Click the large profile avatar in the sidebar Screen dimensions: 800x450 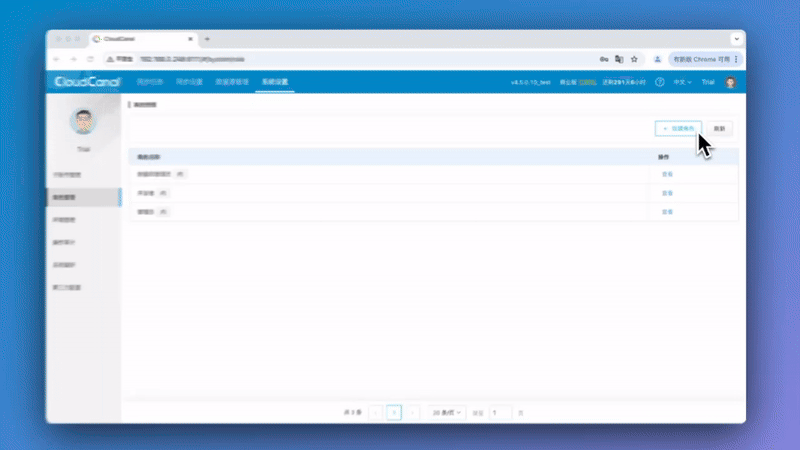pyautogui.click(x=83, y=121)
